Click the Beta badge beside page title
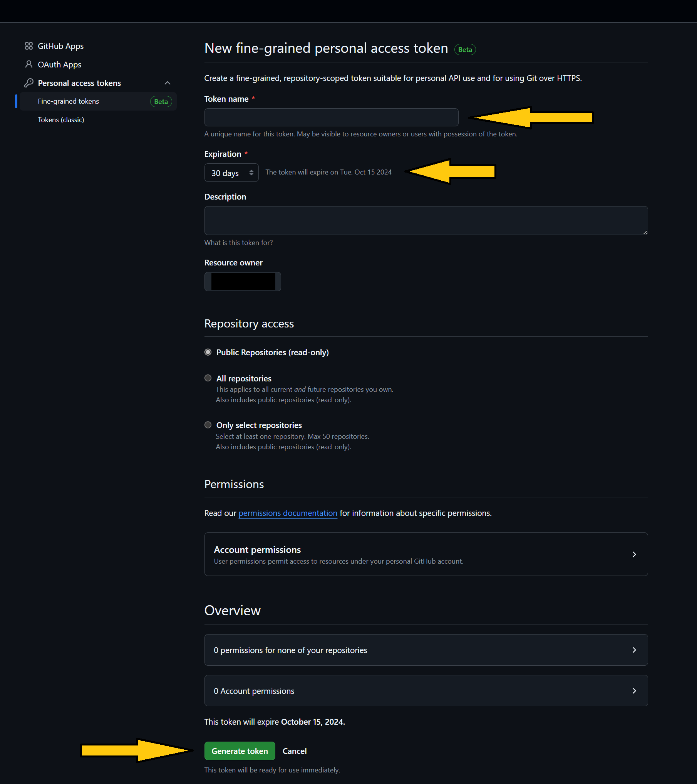The image size is (697, 784). point(465,50)
